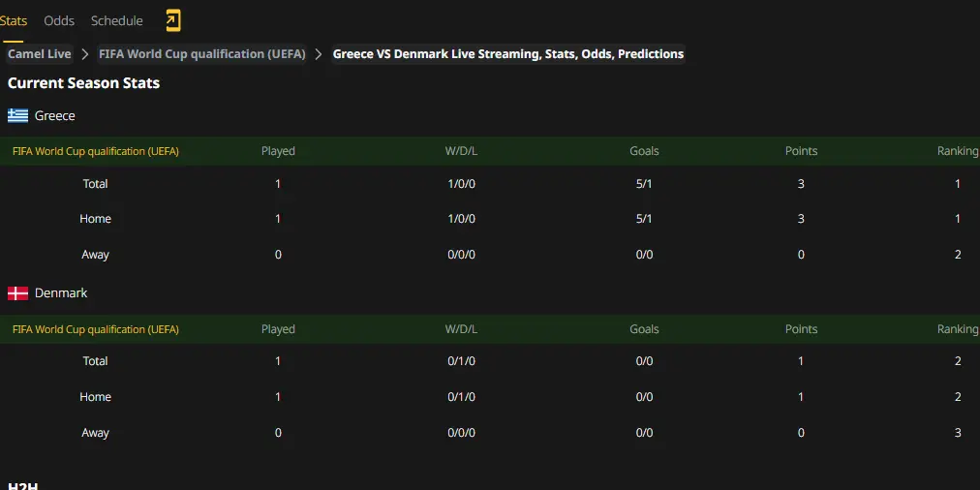Open FIFA World Cup qualification (UEFA) breadcrumb

201,54
